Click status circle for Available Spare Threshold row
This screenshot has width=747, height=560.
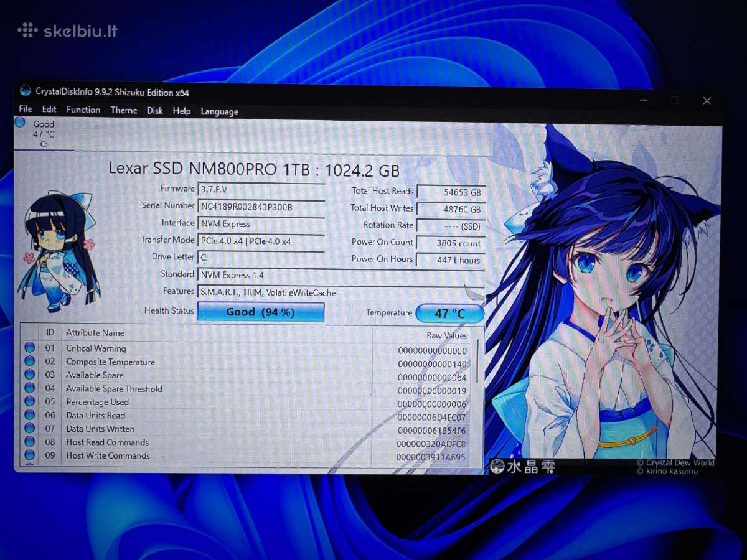[29, 388]
